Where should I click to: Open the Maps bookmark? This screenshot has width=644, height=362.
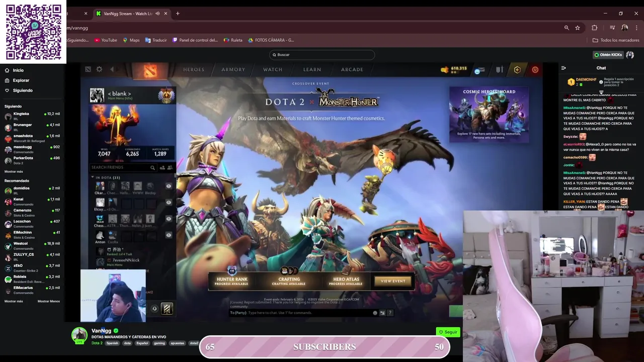point(131,40)
